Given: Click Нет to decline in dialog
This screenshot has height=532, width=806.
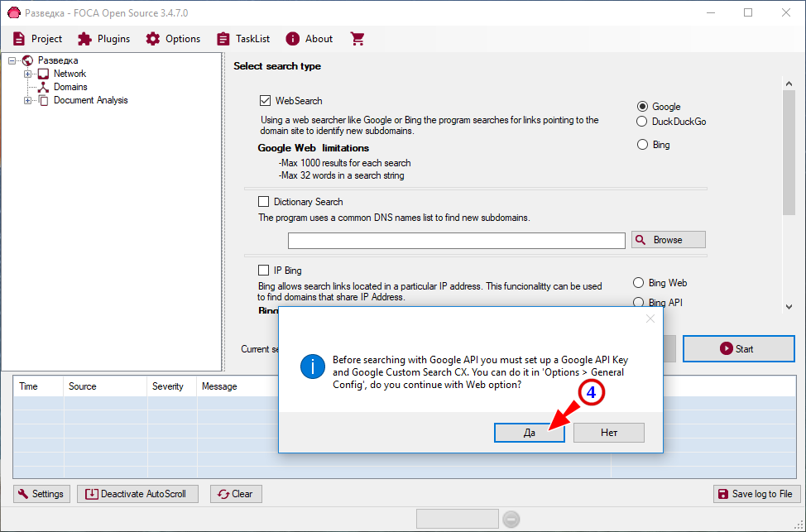Looking at the screenshot, I should [x=608, y=433].
